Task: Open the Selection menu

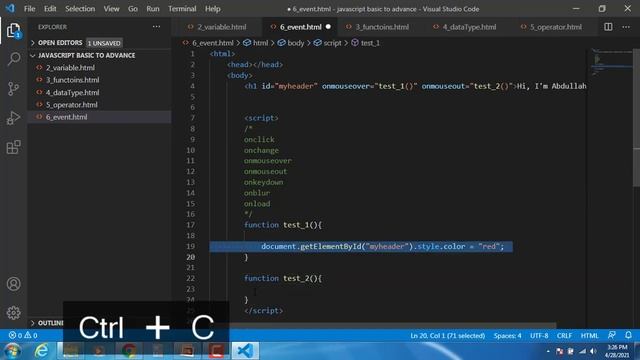Action: tap(80, 9)
